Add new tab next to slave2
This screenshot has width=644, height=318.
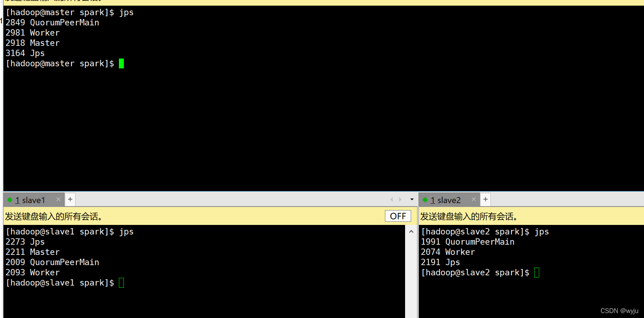tap(486, 200)
